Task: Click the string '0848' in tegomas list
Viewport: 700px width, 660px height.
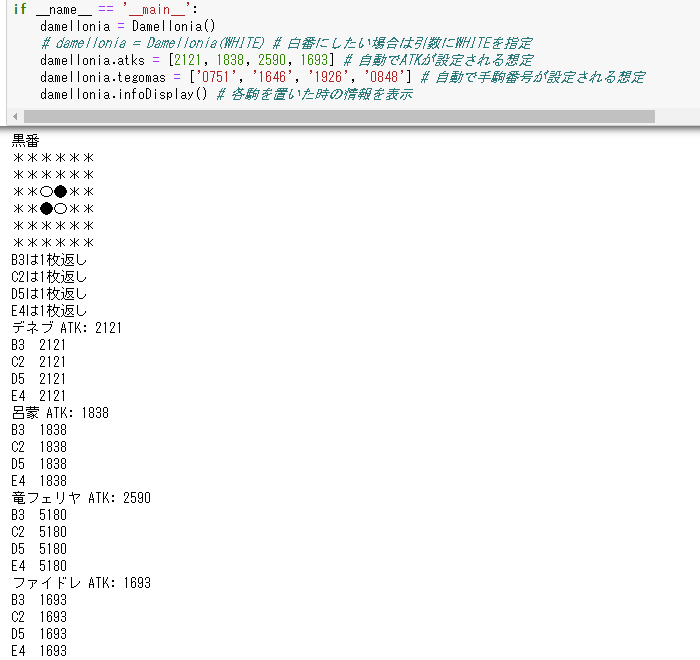Action: point(384,77)
